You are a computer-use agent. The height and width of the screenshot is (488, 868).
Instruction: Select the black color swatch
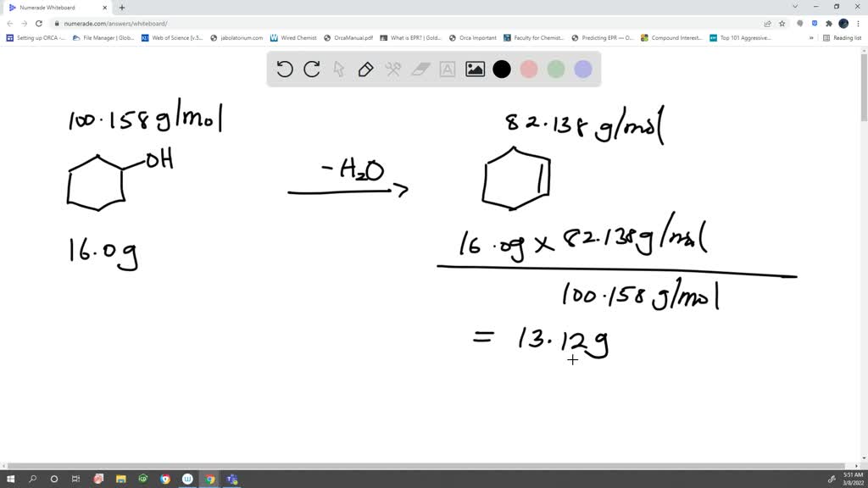(502, 69)
